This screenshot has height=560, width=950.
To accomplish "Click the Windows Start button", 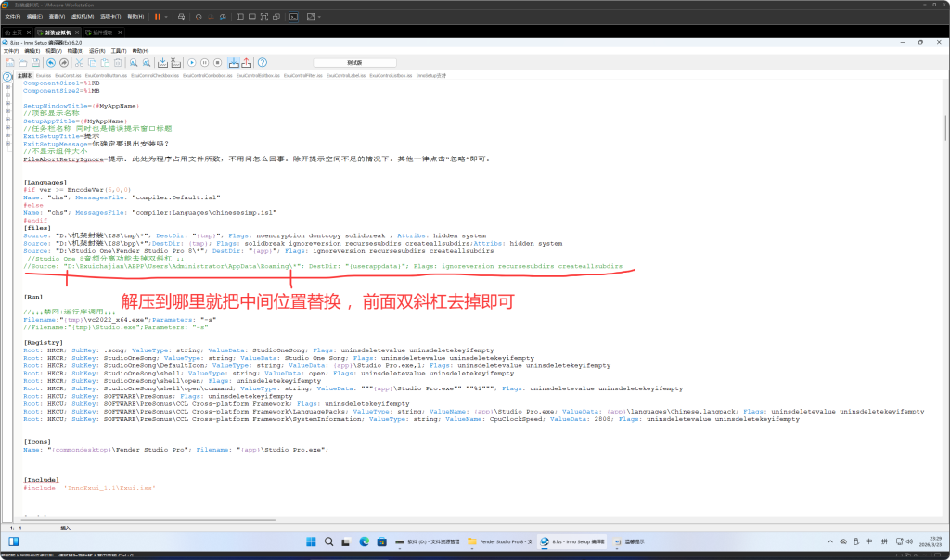I will click(311, 541).
